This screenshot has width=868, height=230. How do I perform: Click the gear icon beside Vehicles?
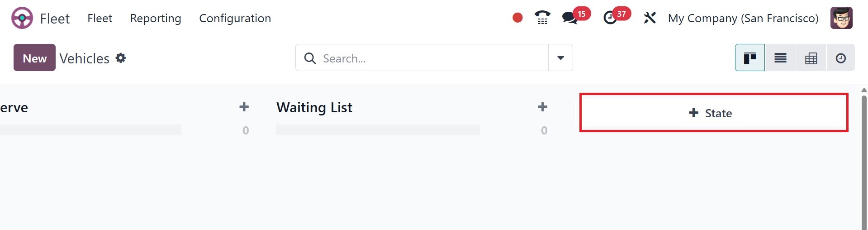[121, 58]
